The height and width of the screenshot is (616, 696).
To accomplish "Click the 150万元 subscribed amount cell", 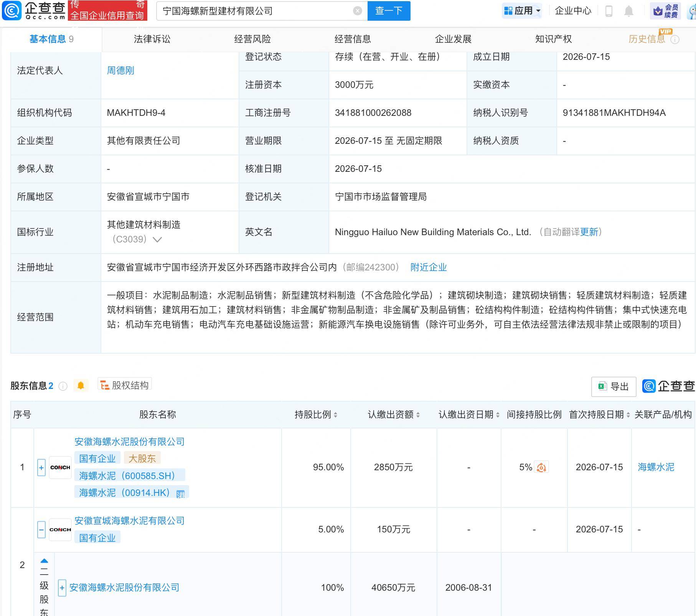I will tap(394, 529).
